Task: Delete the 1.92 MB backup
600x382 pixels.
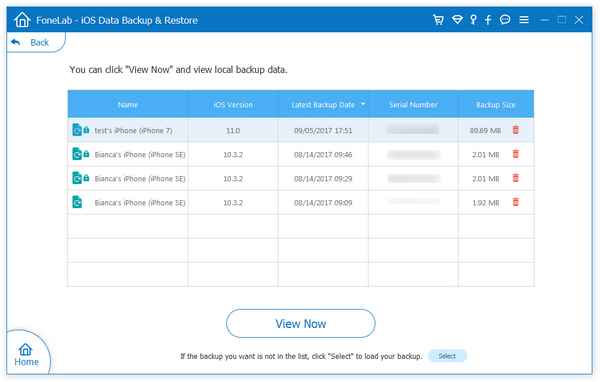Action: [515, 202]
